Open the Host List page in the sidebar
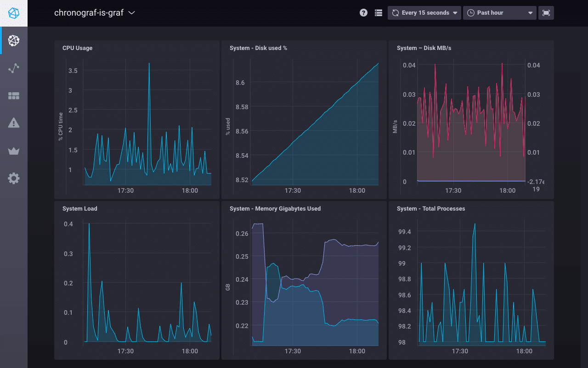Image resolution: width=588 pixels, height=368 pixels. [13, 40]
